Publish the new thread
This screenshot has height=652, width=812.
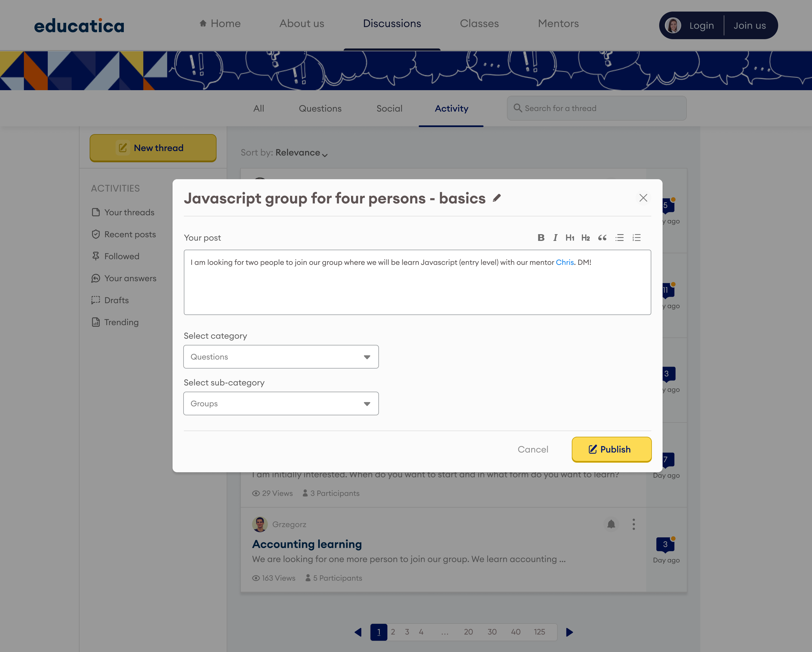[611, 449]
